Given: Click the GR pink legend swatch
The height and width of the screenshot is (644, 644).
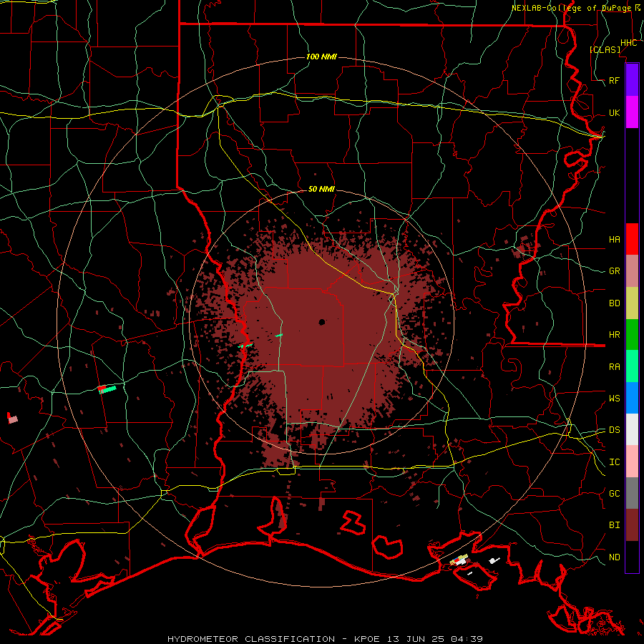Looking at the screenshot, I should 632,271.
